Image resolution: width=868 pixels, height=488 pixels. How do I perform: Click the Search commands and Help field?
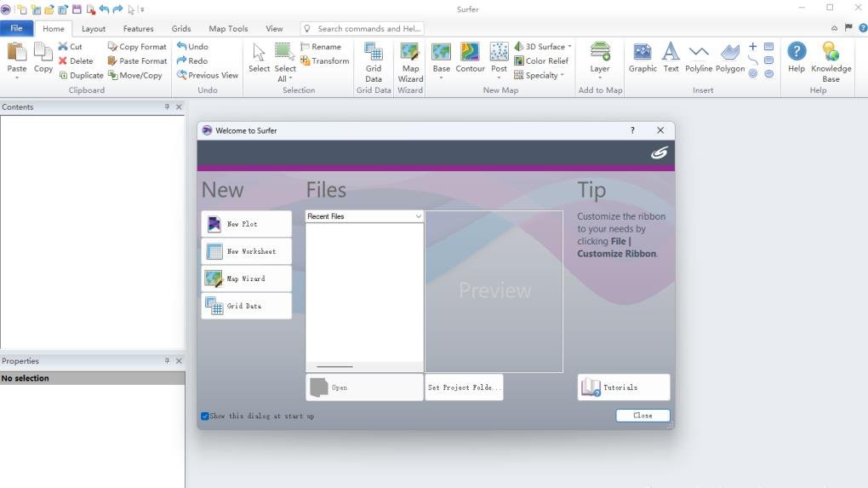[x=362, y=28]
